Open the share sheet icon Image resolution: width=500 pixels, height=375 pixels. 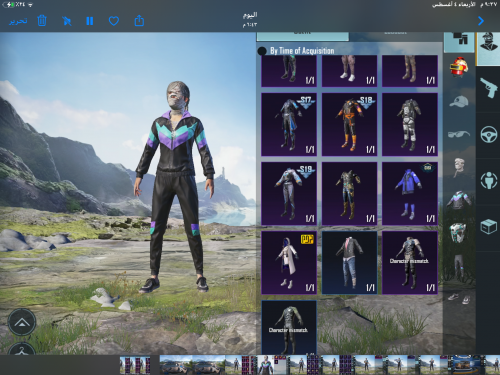point(139,21)
